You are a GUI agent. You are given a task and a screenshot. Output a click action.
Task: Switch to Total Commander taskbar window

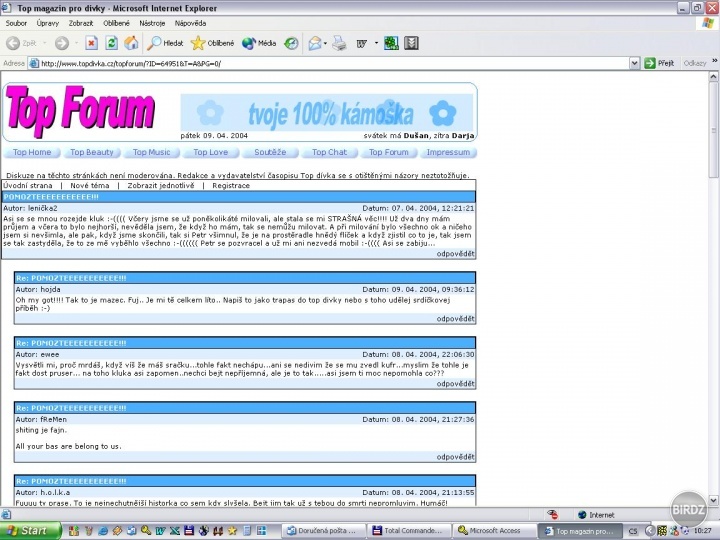pos(410,531)
